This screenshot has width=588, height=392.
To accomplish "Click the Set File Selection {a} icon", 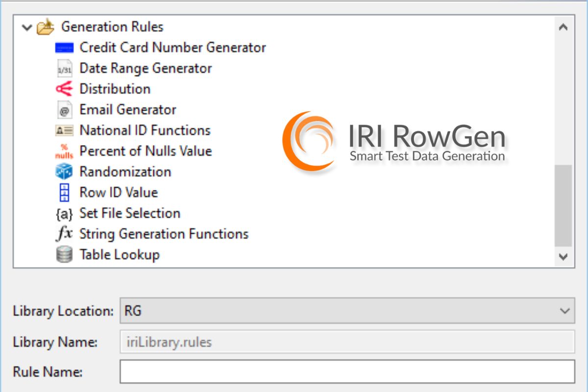I will pyautogui.click(x=64, y=214).
